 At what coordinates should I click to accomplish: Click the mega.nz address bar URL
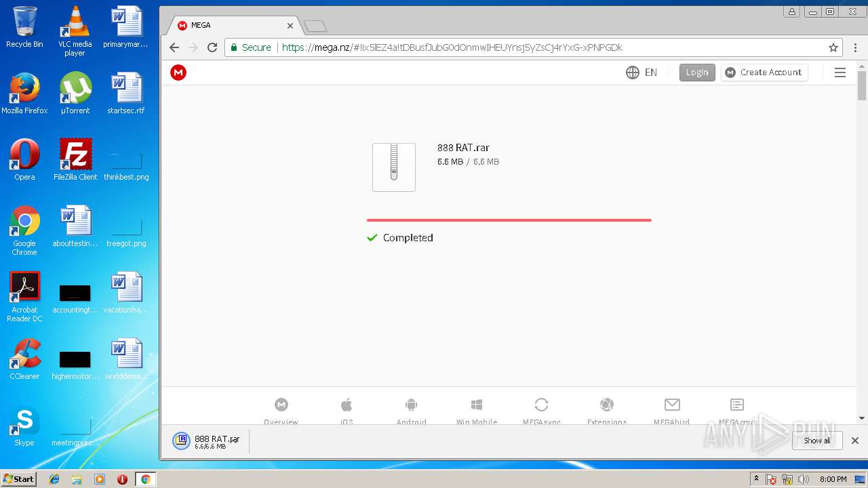click(452, 47)
